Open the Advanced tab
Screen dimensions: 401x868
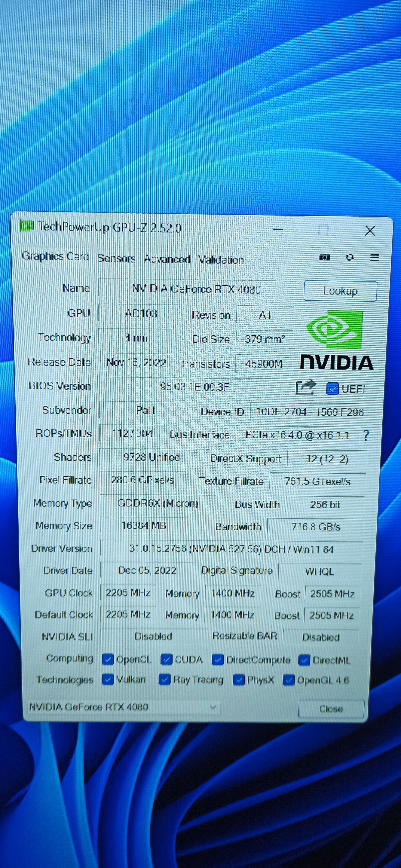coord(167,259)
